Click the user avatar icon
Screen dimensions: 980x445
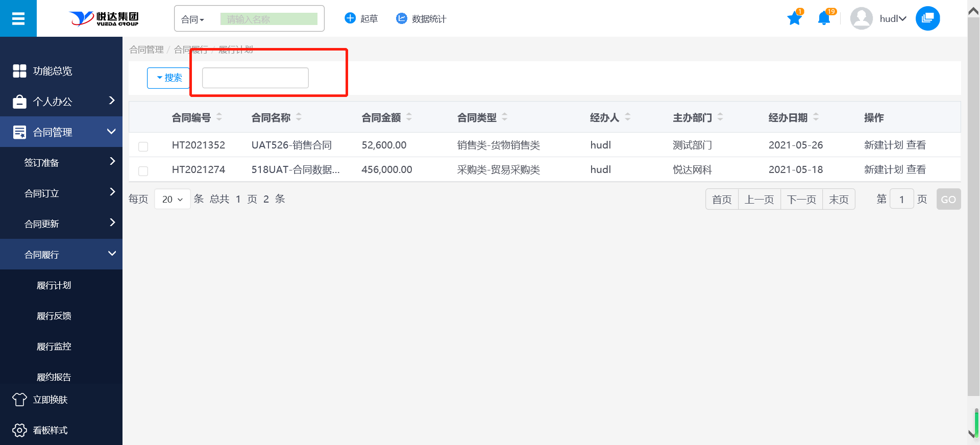861,19
